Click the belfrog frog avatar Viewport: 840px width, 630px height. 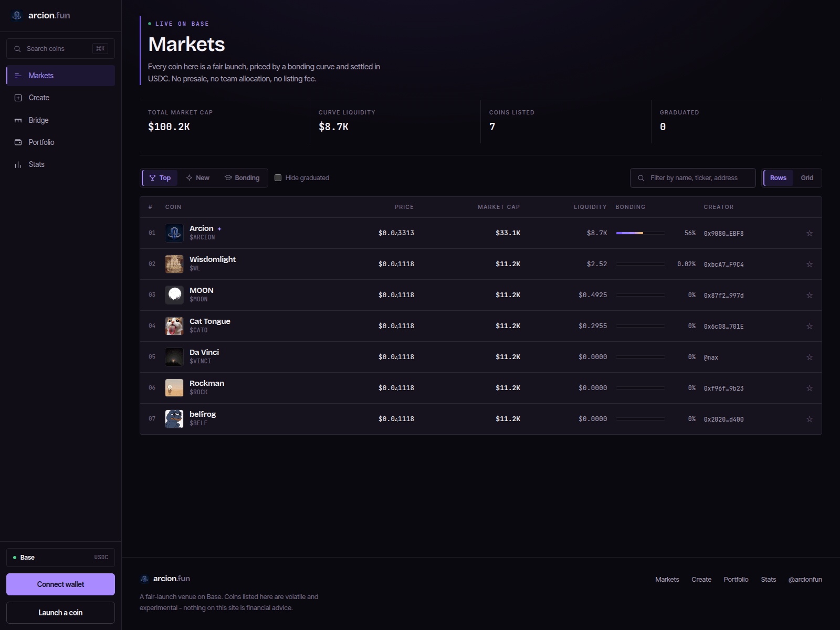(x=174, y=419)
